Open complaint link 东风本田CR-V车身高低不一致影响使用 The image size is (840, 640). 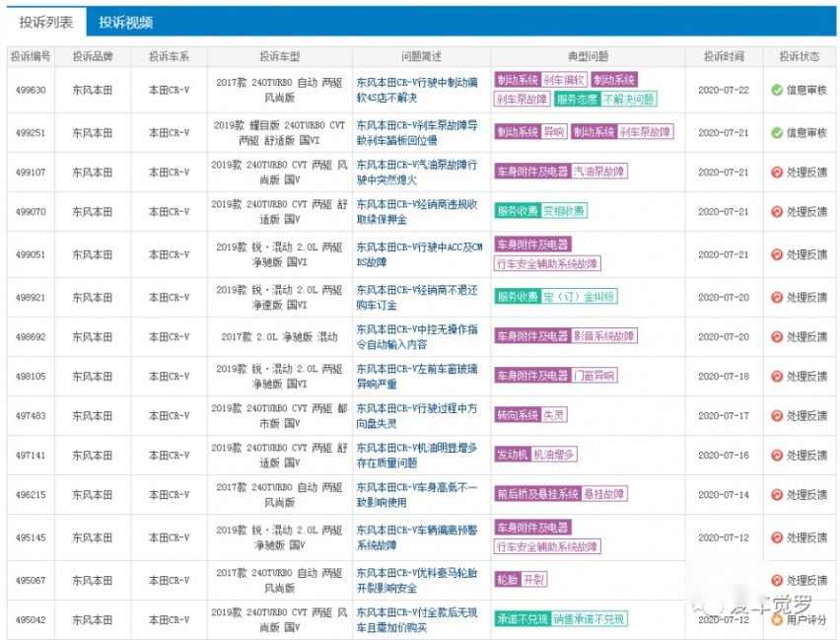tap(417, 495)
